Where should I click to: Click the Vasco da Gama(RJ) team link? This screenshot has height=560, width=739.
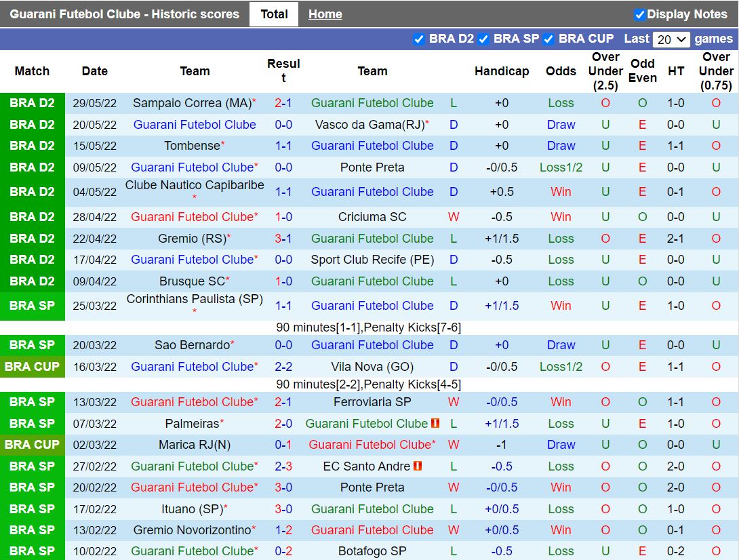[x=369, y=125]
